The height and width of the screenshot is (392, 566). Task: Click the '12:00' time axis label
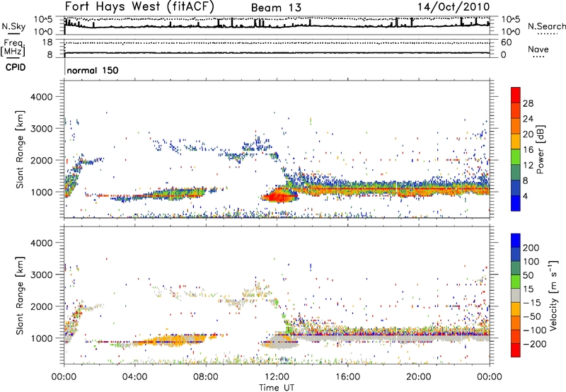tap(277, 377)
